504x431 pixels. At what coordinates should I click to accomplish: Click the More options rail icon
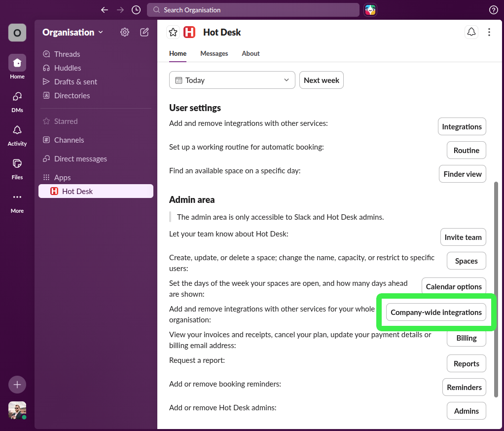point(17,197)
